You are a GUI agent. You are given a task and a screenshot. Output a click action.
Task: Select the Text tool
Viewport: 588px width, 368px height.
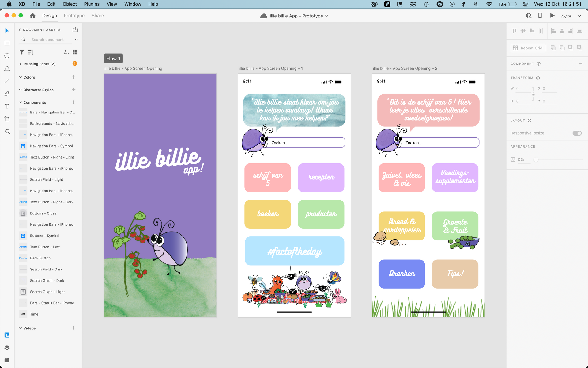(x=7, y=106)
